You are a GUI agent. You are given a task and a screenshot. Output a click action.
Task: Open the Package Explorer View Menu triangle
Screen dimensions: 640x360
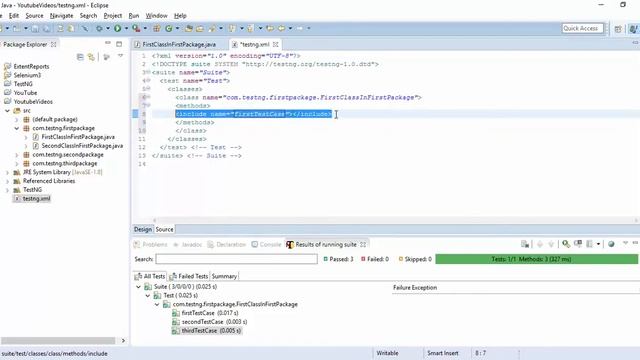[x=120, y=56]
